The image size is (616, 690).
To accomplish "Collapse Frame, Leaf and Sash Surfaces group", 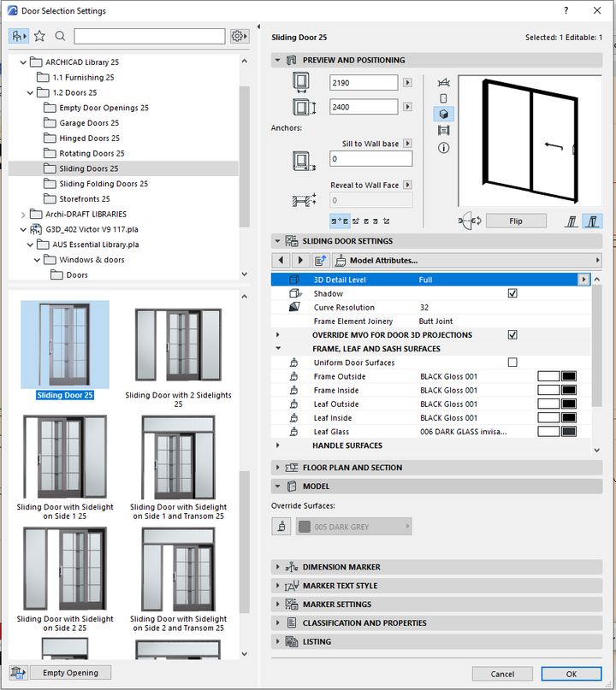I will coord(278,349).
